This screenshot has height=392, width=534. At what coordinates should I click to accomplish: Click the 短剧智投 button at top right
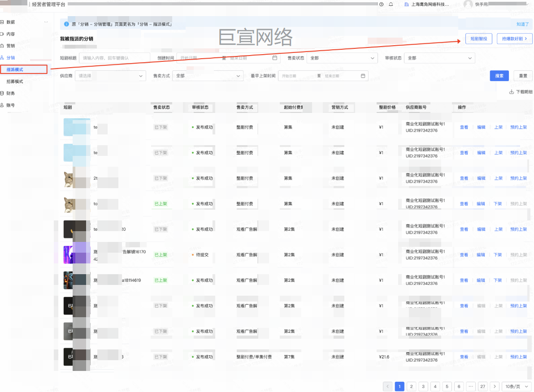478,39
